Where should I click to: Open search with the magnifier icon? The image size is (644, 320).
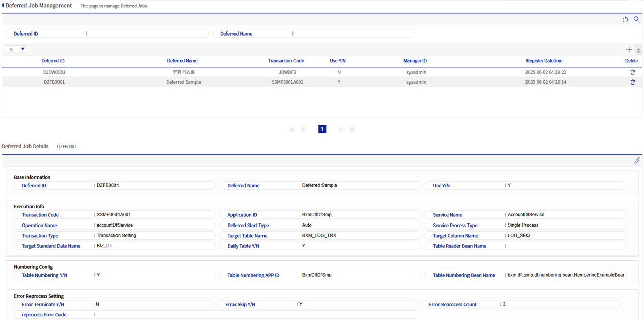[636, 19]
